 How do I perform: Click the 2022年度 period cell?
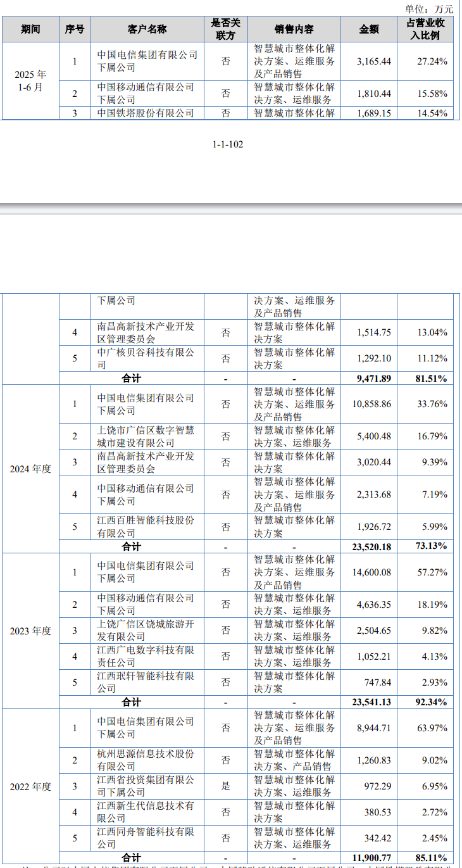pos(30,787)
